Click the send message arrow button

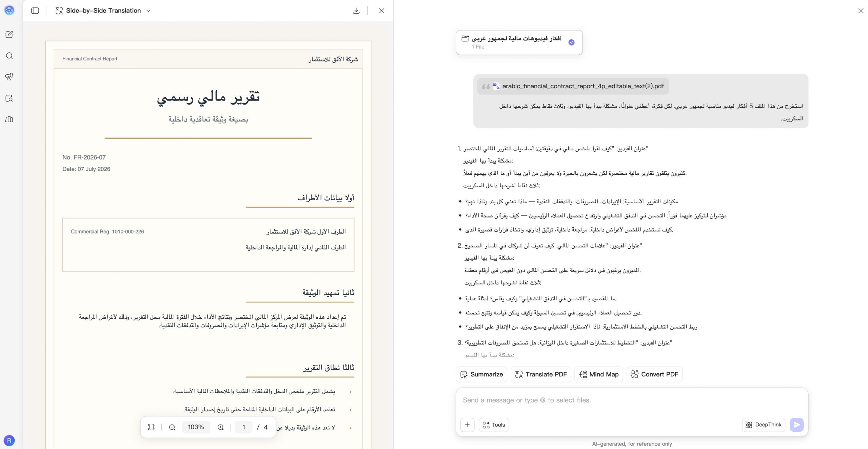[796, 425]
